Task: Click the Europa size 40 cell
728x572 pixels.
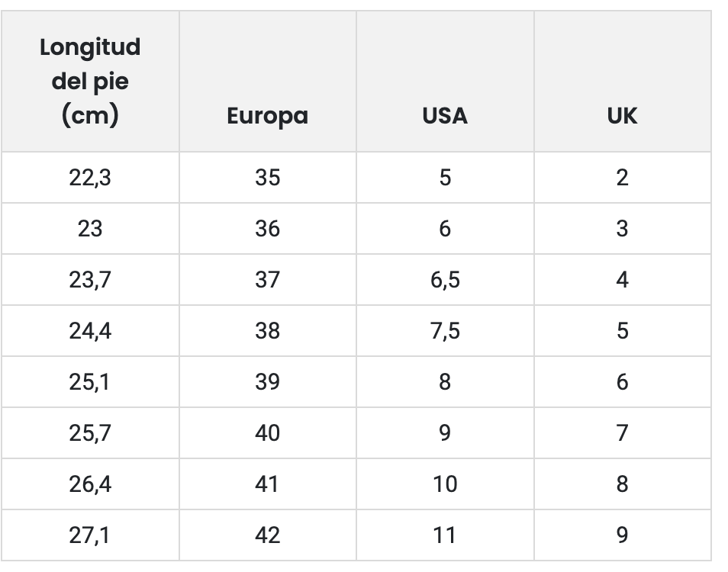Action: pos(268,433)
